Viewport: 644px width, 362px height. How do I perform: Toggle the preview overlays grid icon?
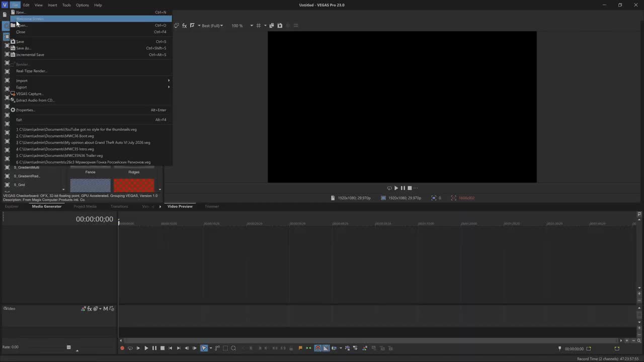[x=259, y=25]
